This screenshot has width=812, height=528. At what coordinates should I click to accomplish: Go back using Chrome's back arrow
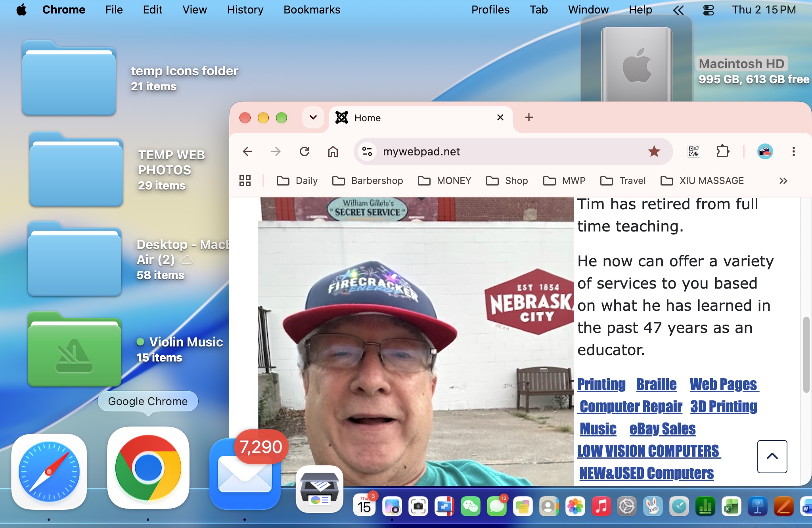(x=247, y=151)
